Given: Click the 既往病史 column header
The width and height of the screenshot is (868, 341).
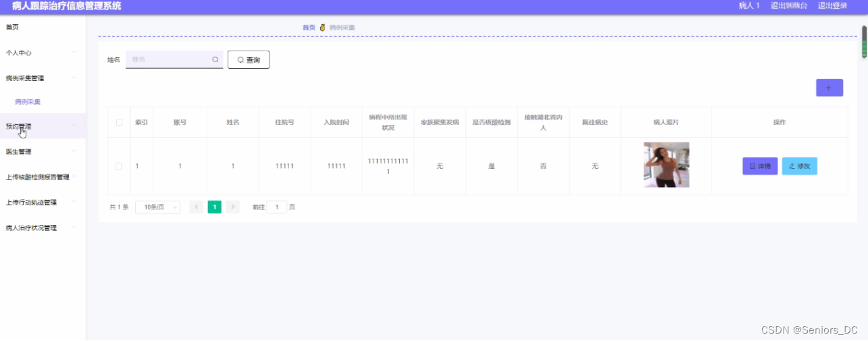Looking at the screenshot, I should click(595, 122).
